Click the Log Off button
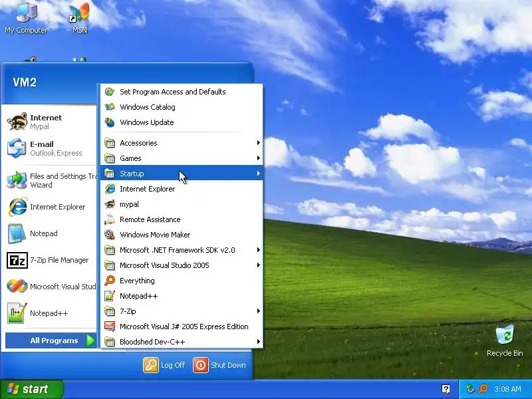532x399 pixels. pyautogui.click(x=164, y=365)
